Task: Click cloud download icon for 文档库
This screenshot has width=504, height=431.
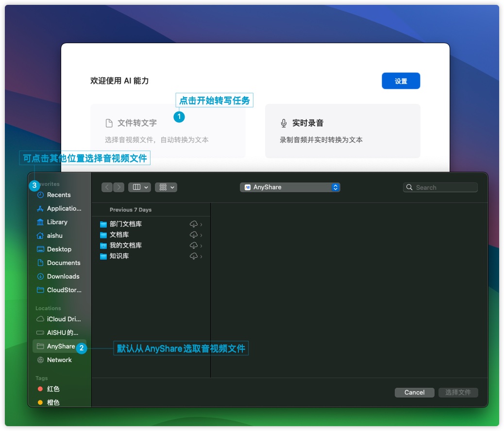Action: [x=194, y=234]
